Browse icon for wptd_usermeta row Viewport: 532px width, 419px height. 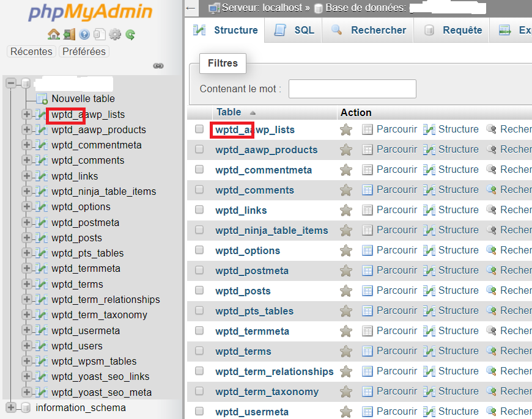coord(367,412)
